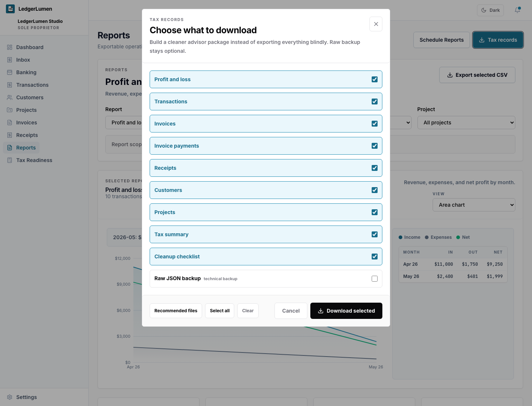Click the Apr 26 table row
Screen dimensions: 532x406
click(453, 264)
